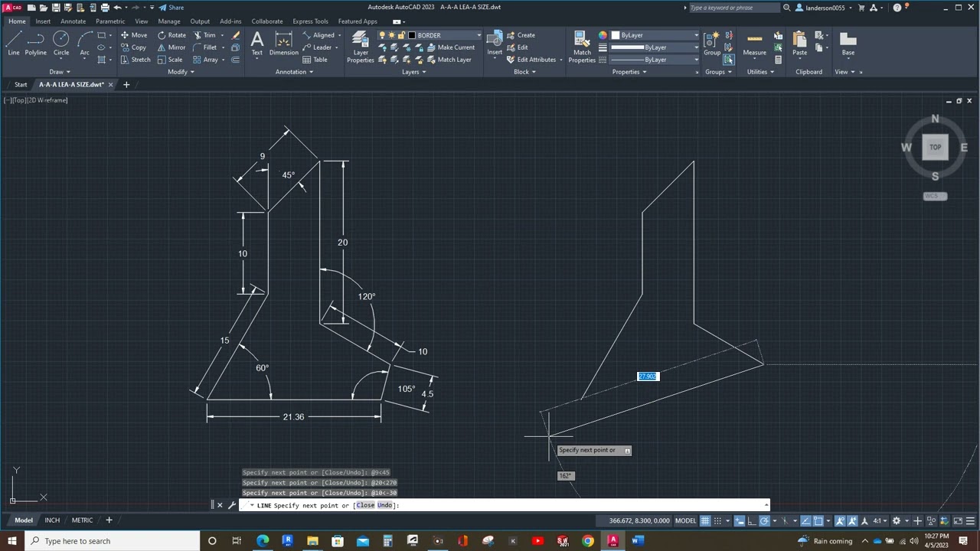This screenshot has width=980, height=551.
Task: Click Insert block button
Action: point(495,43)
